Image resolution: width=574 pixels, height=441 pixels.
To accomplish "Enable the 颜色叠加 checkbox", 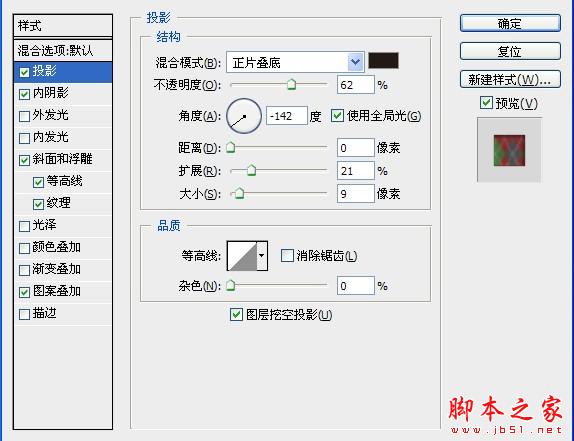I will [x=25, y=248].
